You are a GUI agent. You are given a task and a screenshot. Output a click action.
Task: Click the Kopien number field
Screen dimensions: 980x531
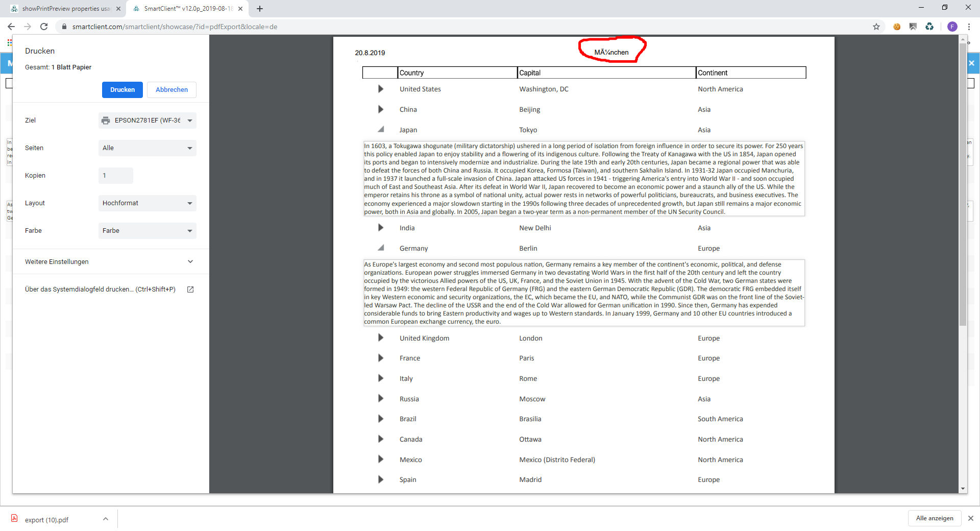116,176
